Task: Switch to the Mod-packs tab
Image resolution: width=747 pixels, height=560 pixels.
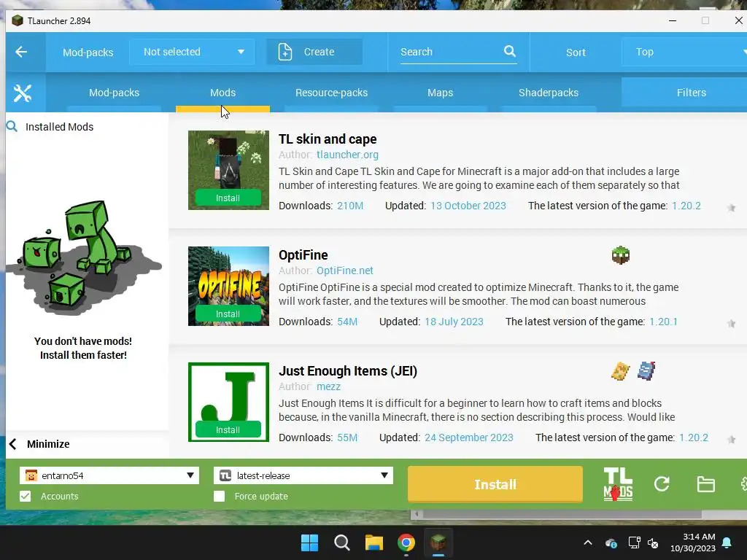Action: coord(114,93)
